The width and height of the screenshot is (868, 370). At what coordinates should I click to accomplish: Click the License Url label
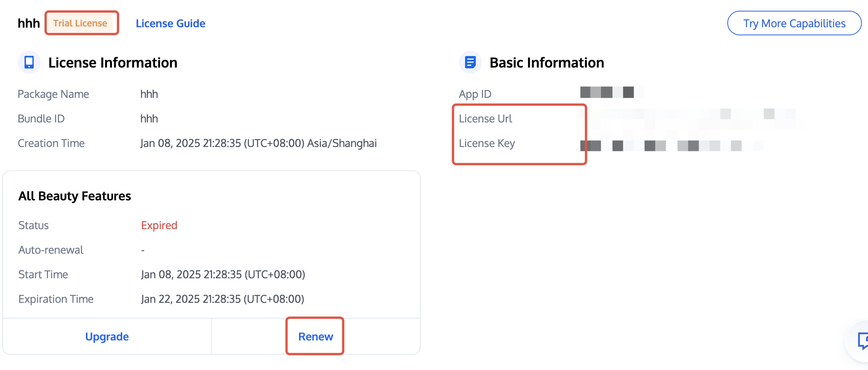click(485, 119)
